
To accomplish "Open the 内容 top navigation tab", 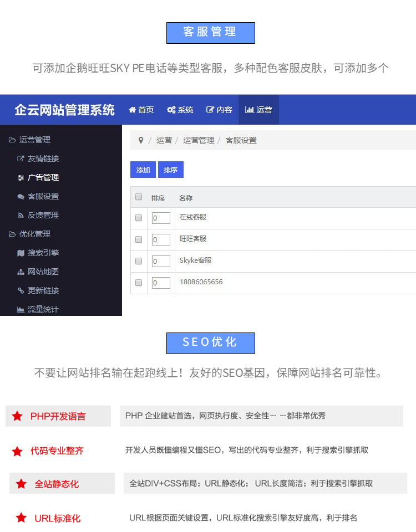I will 219,110.
